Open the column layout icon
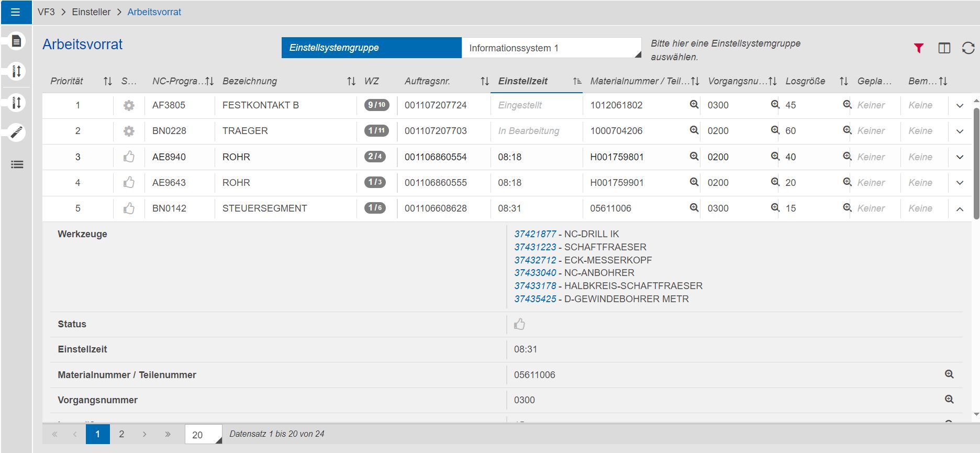 coord(944,48)
